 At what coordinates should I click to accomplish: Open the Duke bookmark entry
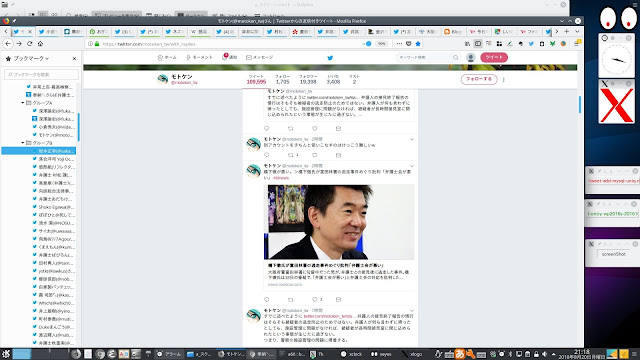click(x=53, y=327)
